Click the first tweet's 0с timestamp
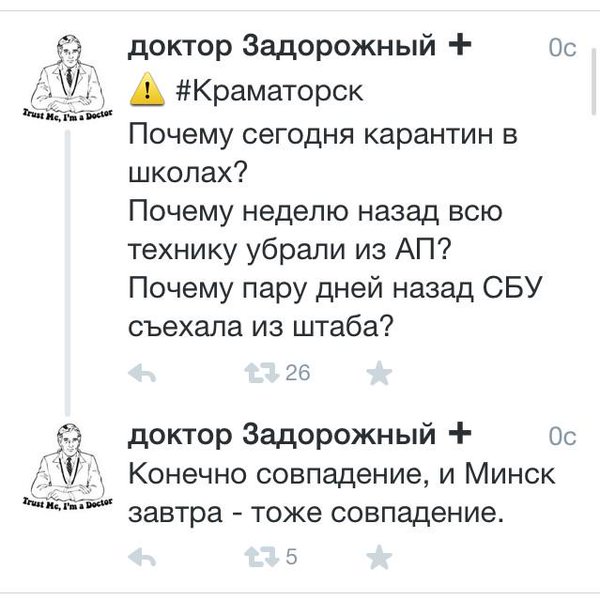The height and width of the screenshot is (600, 600). pos(562,49)
